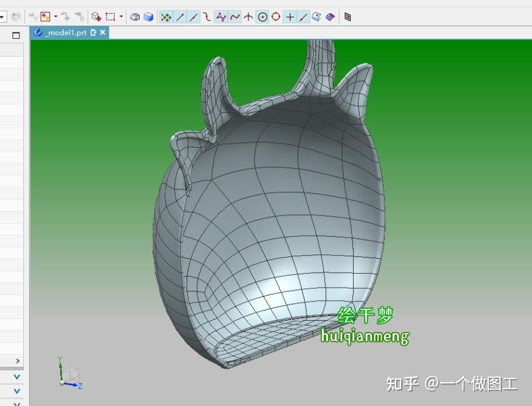
Task: Enable Intersection snap (arc crossed by line)
Action: coord(248,17)
